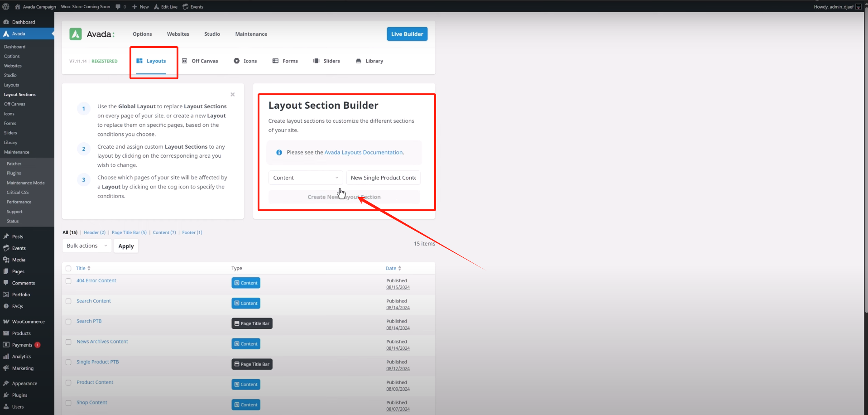Click the comments bubble icon in admin bar

[118, 7]
